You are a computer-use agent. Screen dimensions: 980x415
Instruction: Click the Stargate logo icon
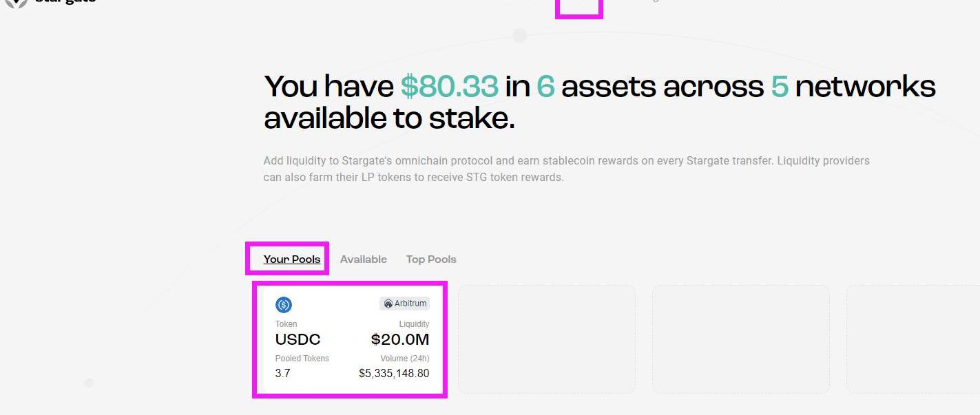pos(17,3)
